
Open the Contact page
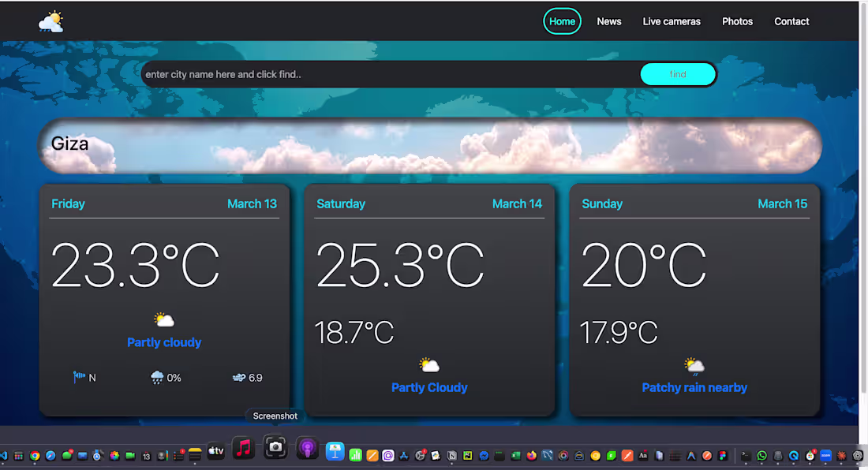point(791,21)
